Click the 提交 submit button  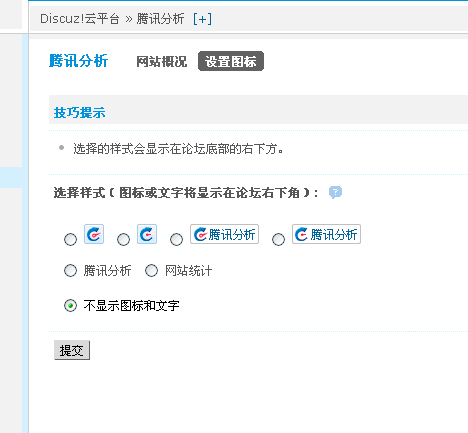72,350
